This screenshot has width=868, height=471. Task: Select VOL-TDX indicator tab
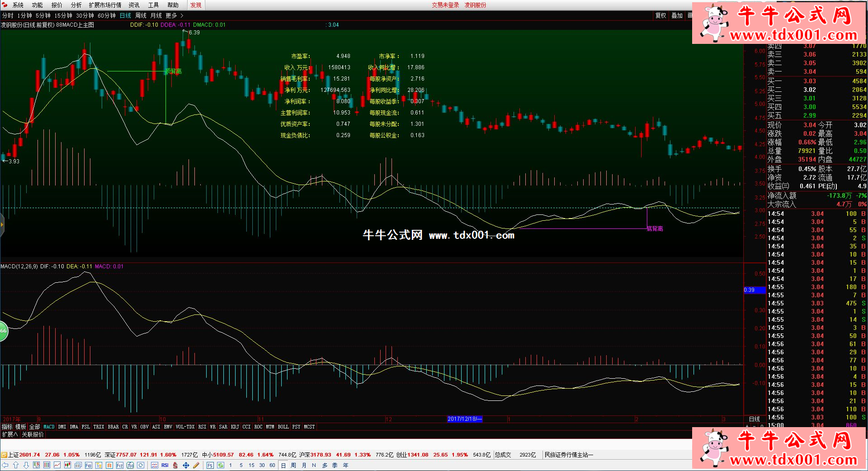tap(185, 427)
